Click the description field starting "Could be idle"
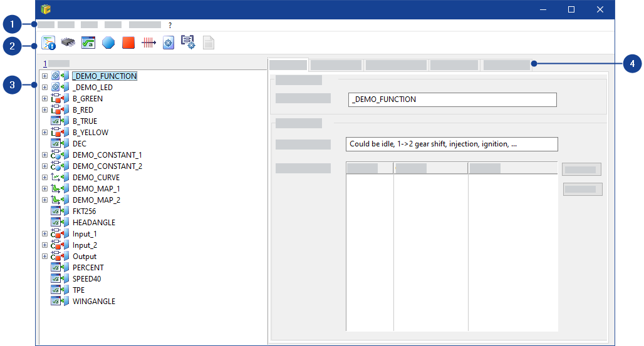644x346 pixels. [x=450, y=144]
